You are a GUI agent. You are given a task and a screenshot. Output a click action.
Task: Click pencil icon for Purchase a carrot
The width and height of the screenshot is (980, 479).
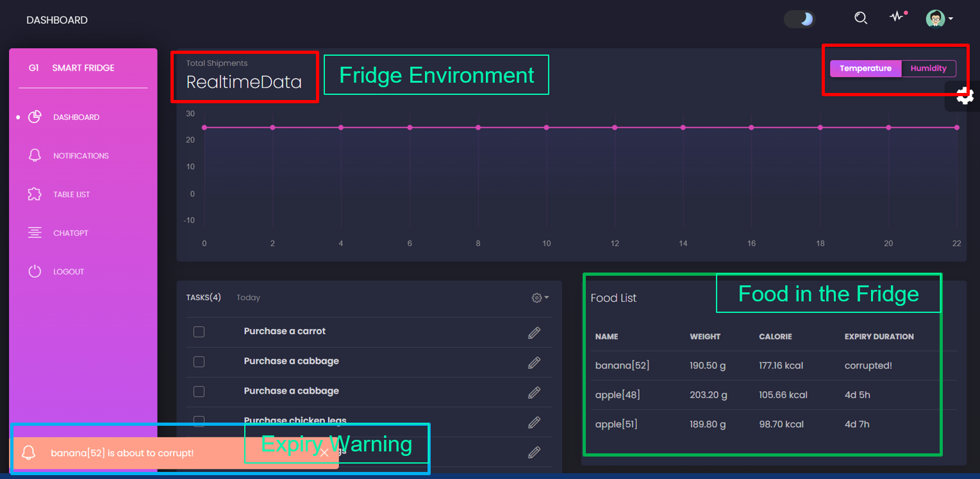(534, 332)
